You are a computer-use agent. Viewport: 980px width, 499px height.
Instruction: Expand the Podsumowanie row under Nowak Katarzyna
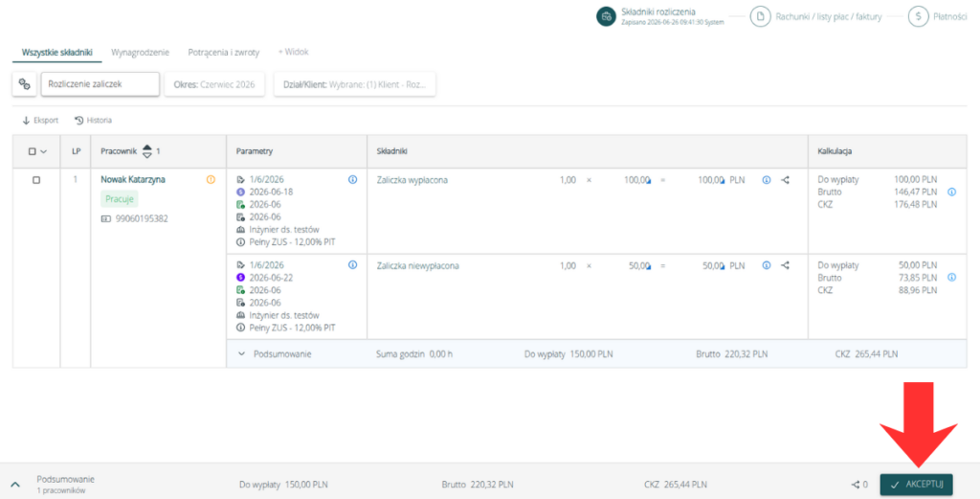tap(241, 354)
